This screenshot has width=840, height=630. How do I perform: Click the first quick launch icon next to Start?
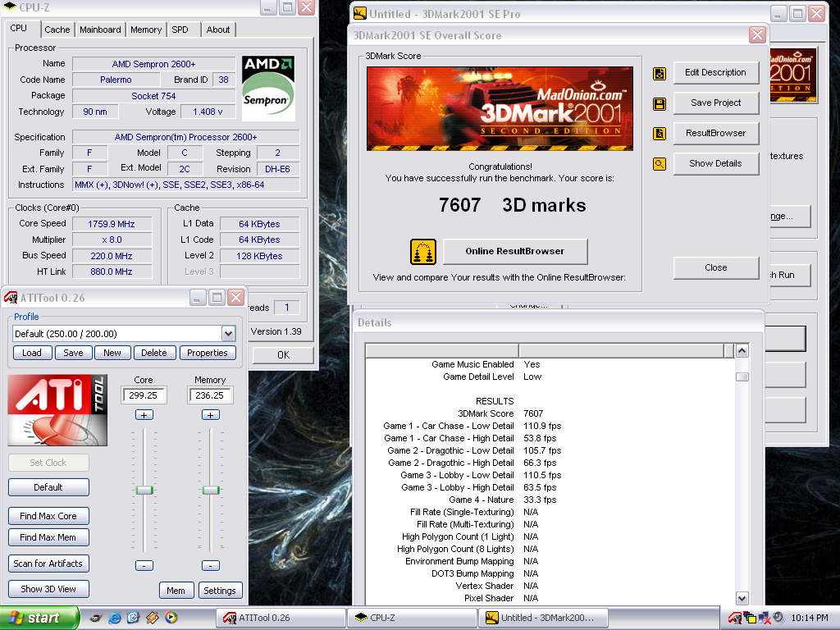95,618
